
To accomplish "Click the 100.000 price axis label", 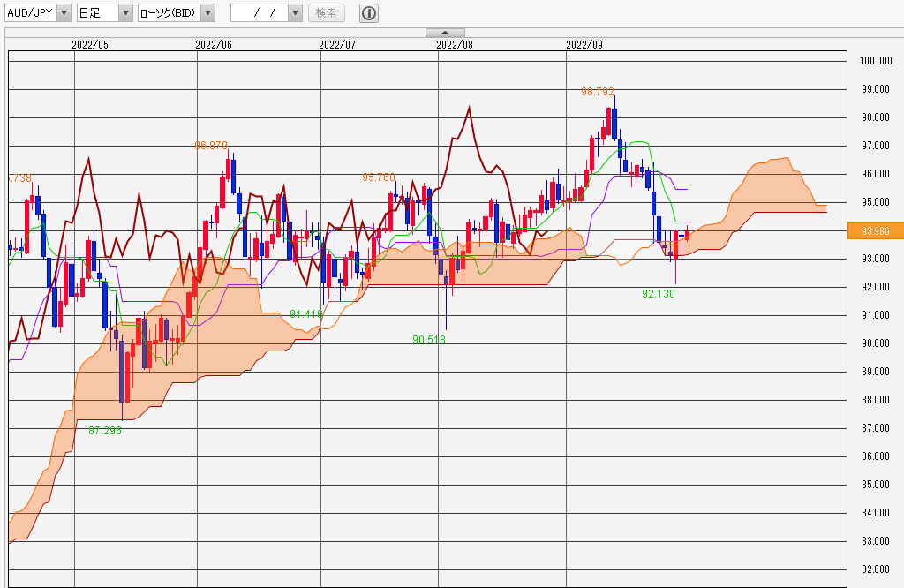I will 876,61.
